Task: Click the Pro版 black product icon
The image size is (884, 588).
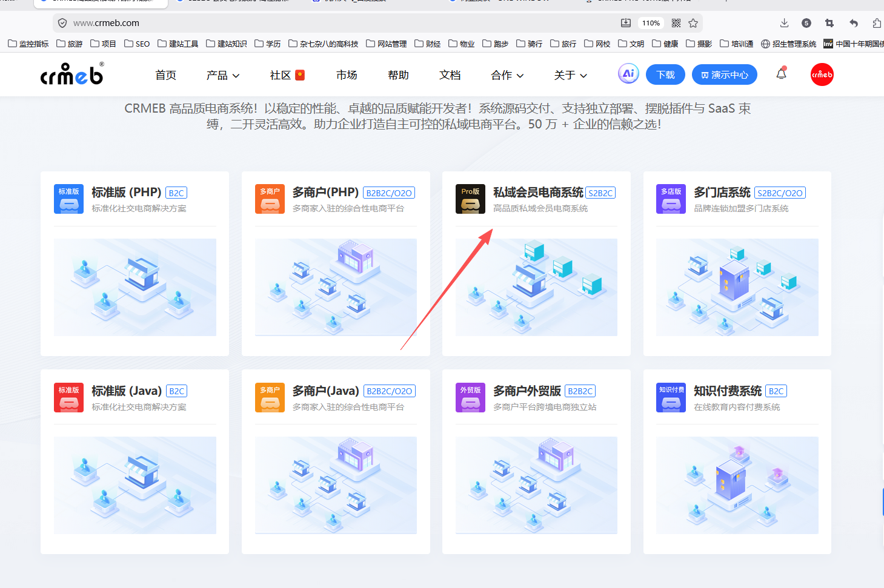Action: 470,199
